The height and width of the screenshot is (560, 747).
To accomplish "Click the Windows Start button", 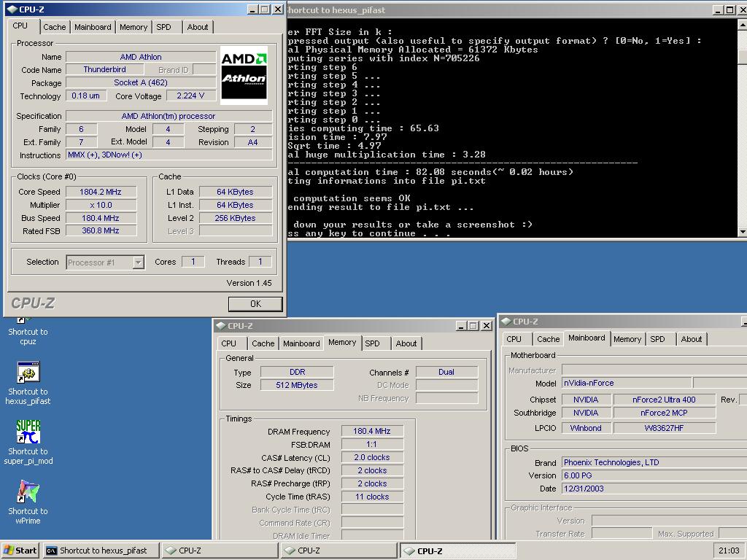I will tap(20, 551).
